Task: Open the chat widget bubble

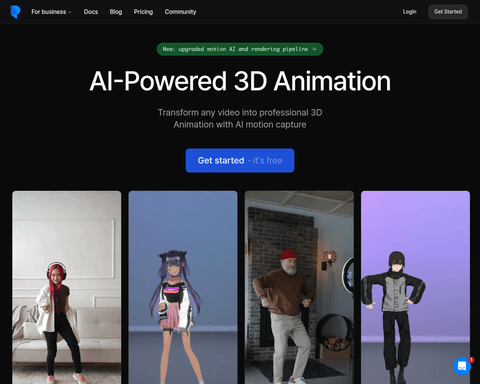Action: (462, 366)
